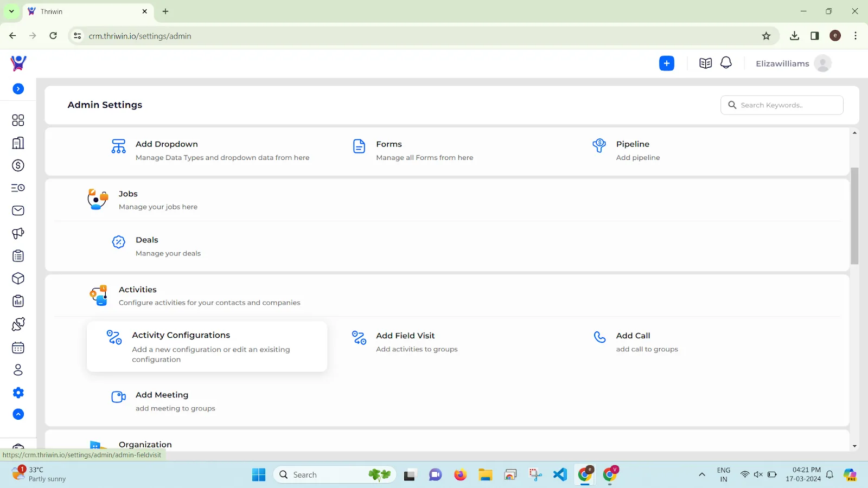Reload the page in the browser
868x488 pixels.
tap(53, 36)
